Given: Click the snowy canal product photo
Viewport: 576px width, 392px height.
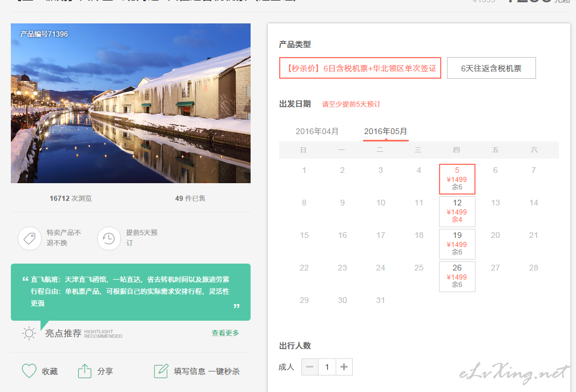Looking at the screenshot, I should [x=131, y=103].
